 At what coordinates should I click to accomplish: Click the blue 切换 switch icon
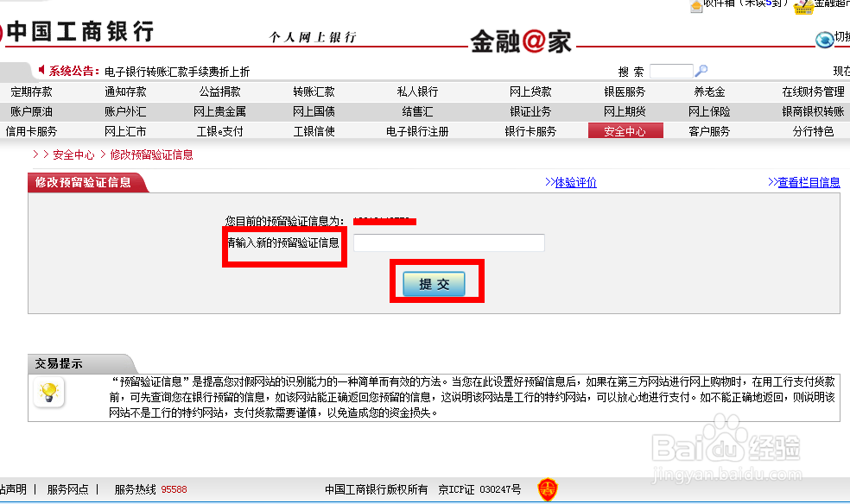pyautogui.click(x=826, y=39)
